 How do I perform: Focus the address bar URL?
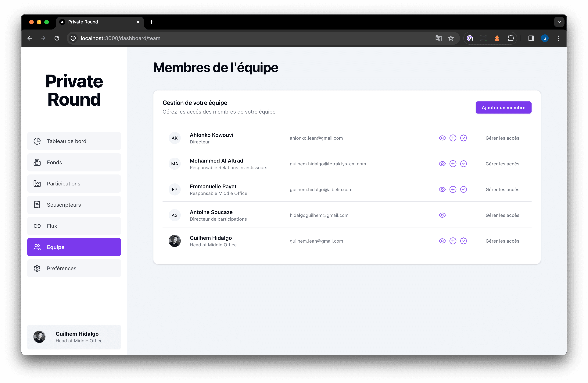pyautogui.click(x=120, y=38)
